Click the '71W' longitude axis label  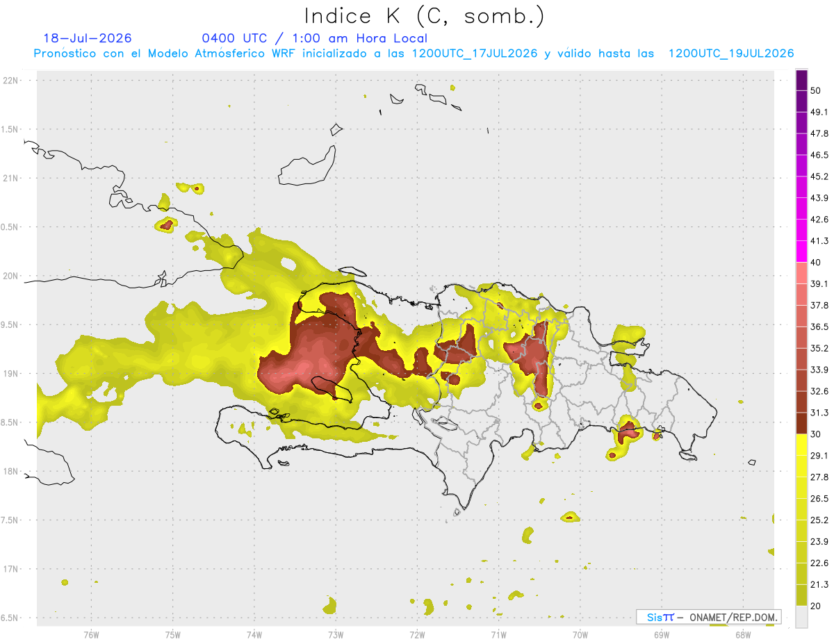(x=498, y=635)
